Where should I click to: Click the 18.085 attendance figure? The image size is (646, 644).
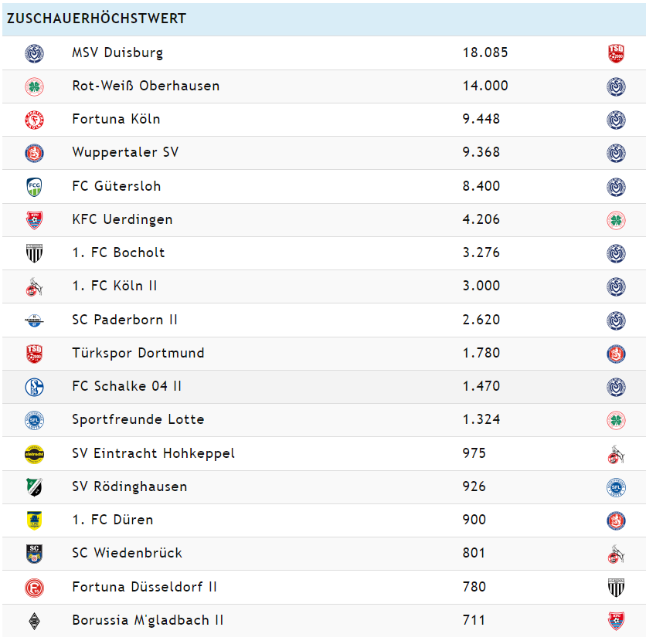[485, 53]
